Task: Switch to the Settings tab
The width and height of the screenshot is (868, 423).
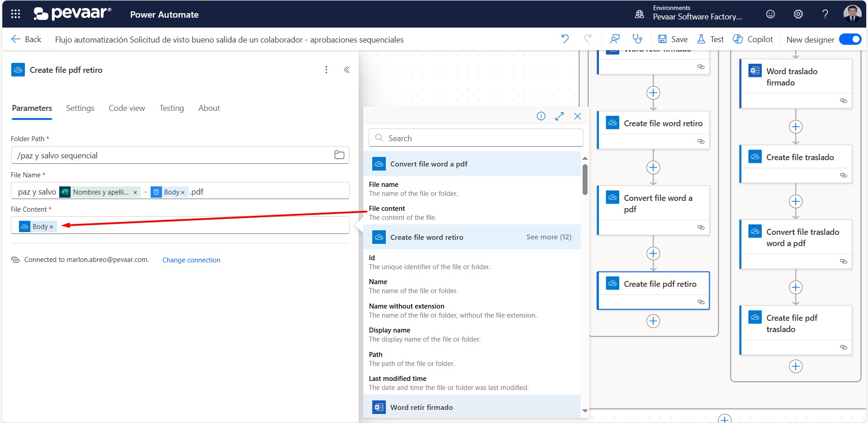Action: coord(80,108)
